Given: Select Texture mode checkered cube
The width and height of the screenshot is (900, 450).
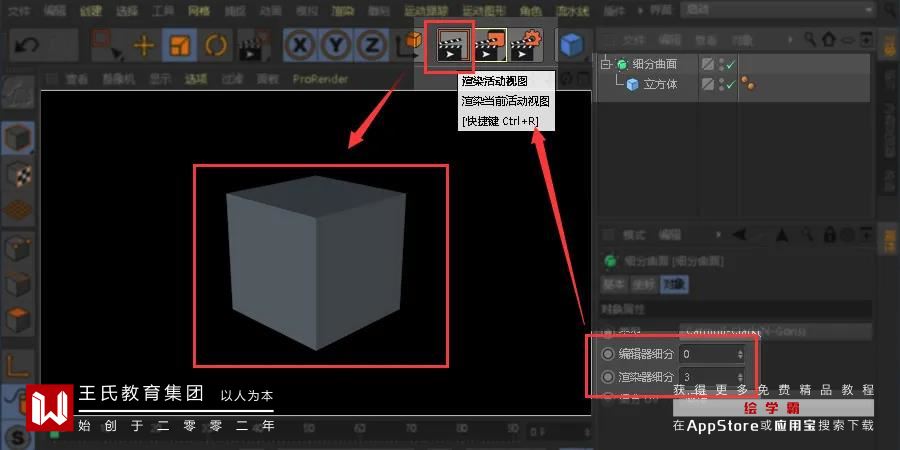Looking at the screenshot, I should pos(18,174).
